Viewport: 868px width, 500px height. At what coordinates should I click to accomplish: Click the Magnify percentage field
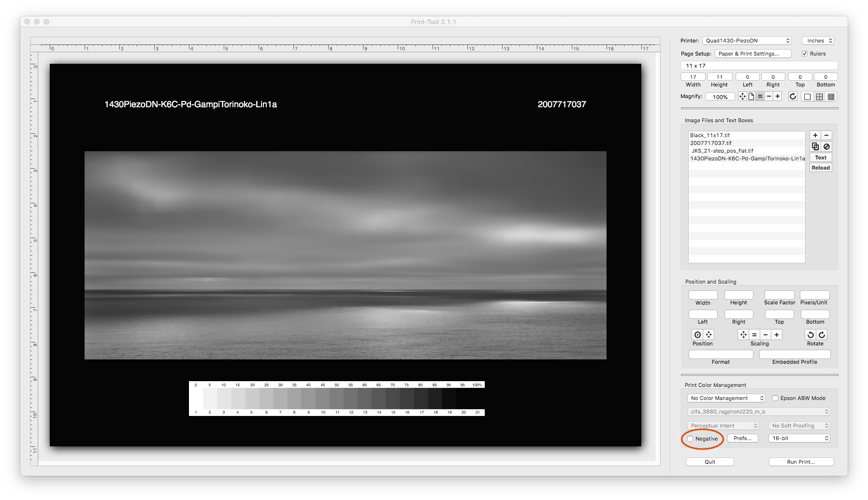(x=720, y=97)
